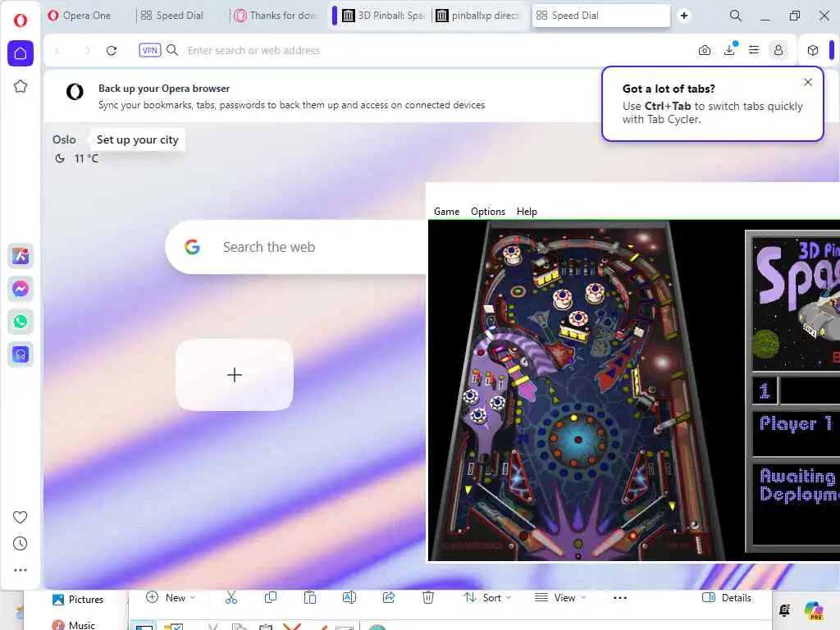Screen dimensions: 840x630
Task: Close the Got a lot of tabs popup
Action: pos(808,82)
